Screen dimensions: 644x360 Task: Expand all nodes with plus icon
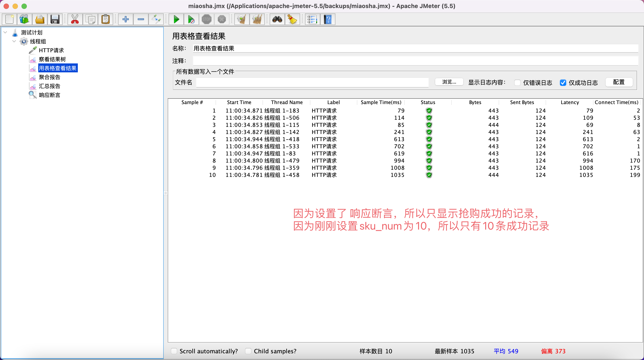coord(125,19)
